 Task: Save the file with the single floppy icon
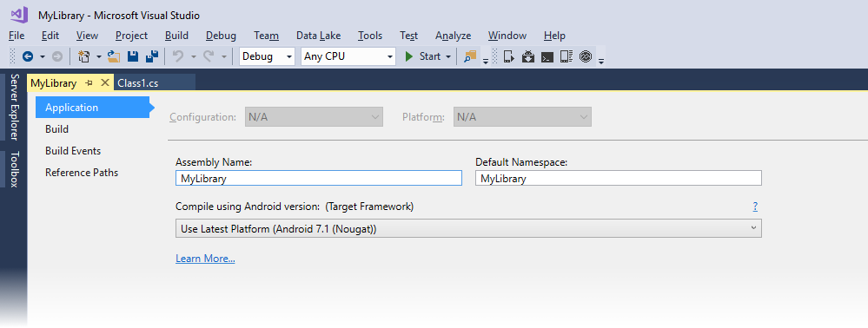click(133, 56)
